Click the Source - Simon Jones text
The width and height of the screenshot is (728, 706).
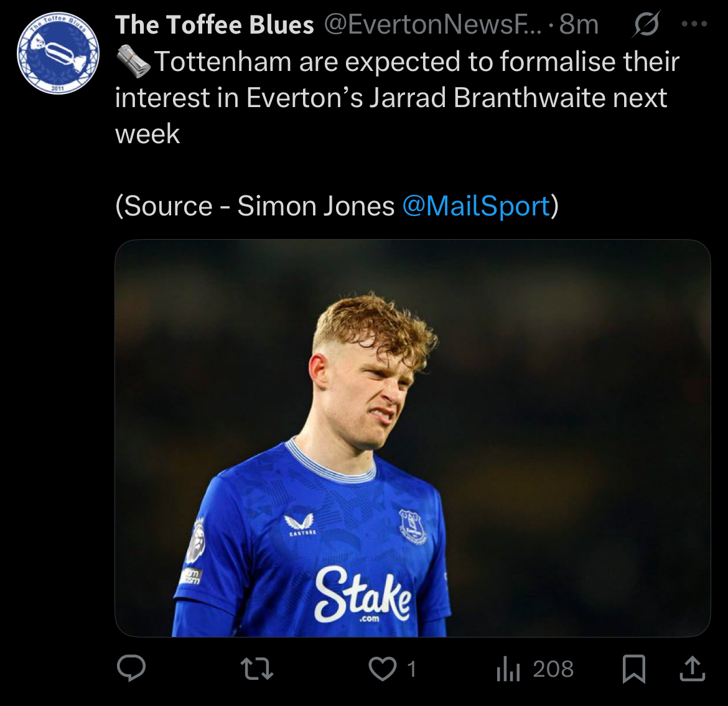255,206
